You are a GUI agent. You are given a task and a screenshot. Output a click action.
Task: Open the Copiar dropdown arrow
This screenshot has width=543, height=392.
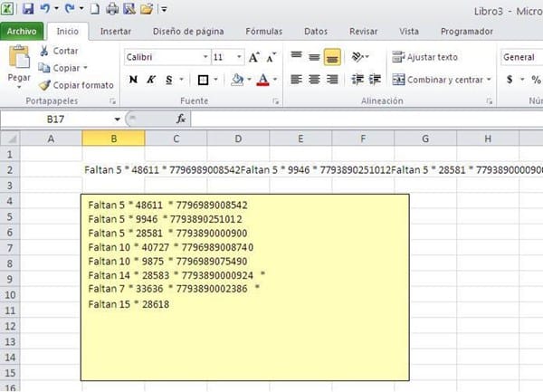(x=85, y=68)
